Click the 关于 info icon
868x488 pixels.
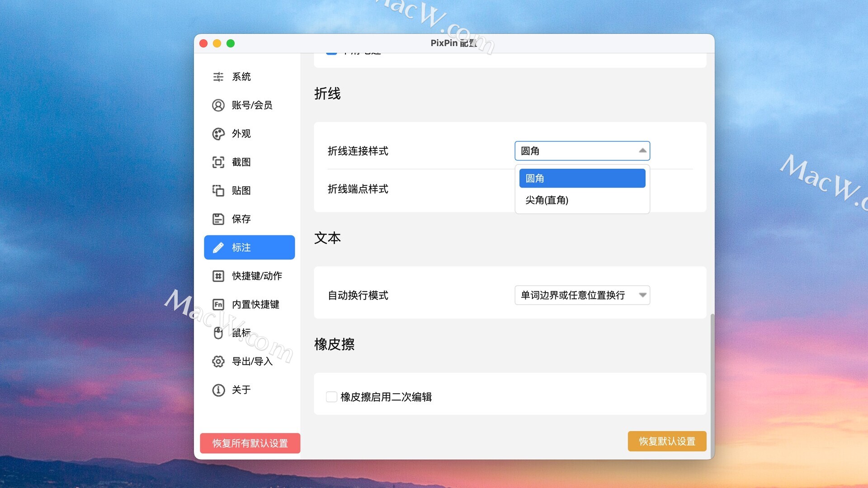pyautogui.click(x=218, y=390)
